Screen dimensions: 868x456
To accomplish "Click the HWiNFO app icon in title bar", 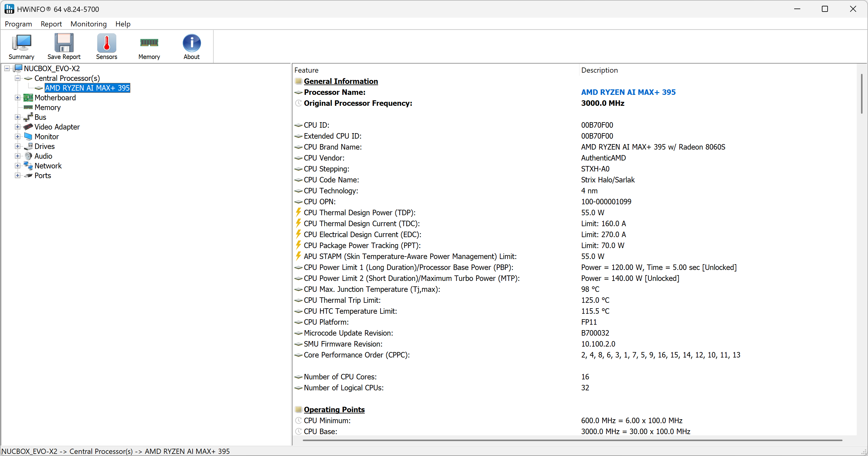I will tap(9, 9).
